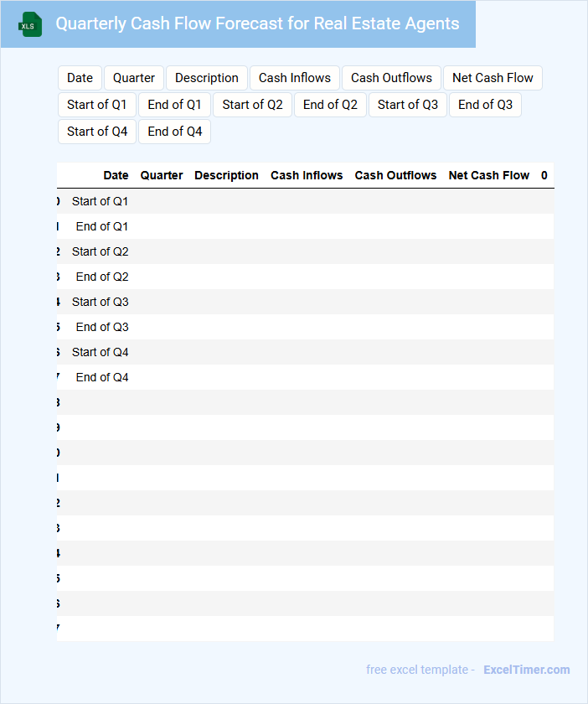Click the page title Quarterly Cash Flow Forecast
Screen dimensions: 588x704
(x=257, y=23)
